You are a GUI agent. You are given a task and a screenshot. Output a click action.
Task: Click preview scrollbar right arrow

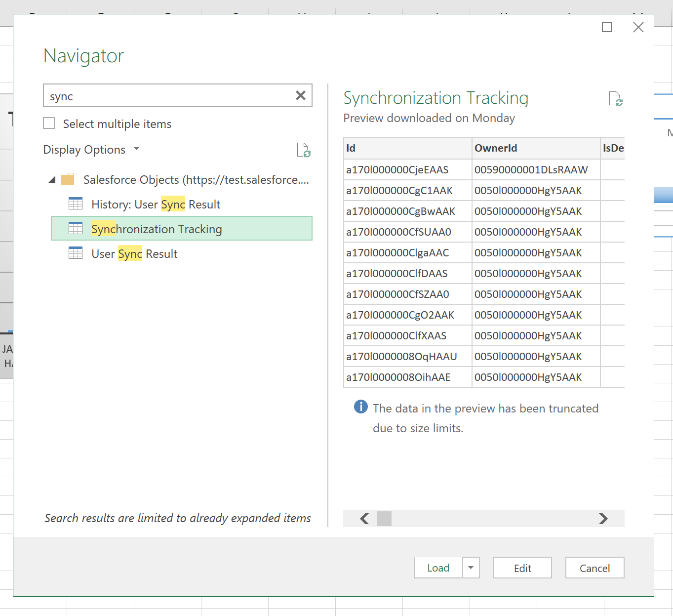[603, 519]
